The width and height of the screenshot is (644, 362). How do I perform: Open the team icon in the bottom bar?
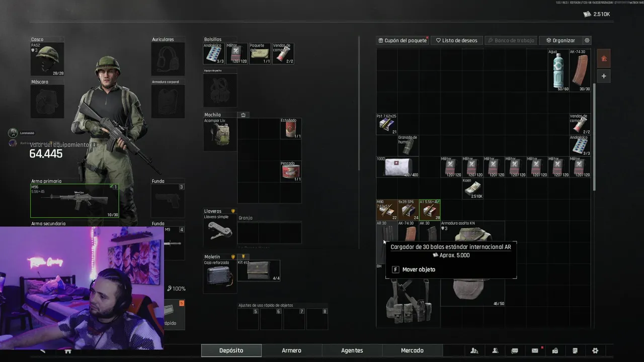(474, 350)
